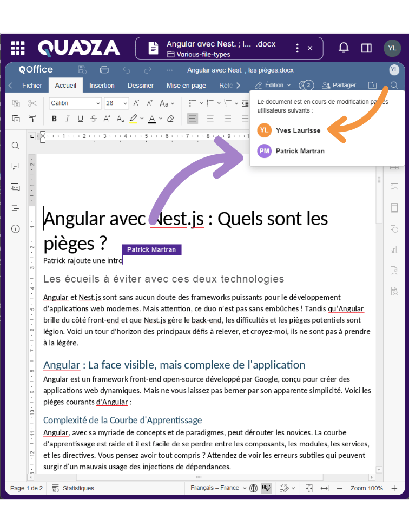Select the copy style paintbrush tool
The image size is (409, 532).
(x=32, y=119)
